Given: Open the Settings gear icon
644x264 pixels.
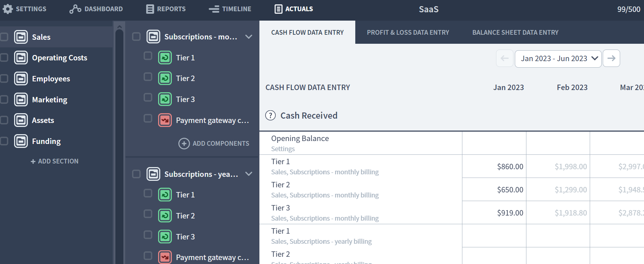Looking at the screenshot, I should (x=8, y=9).
